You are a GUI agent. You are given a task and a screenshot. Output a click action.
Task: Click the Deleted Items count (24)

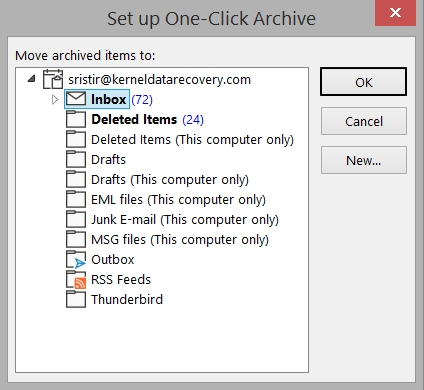point(193,120)
